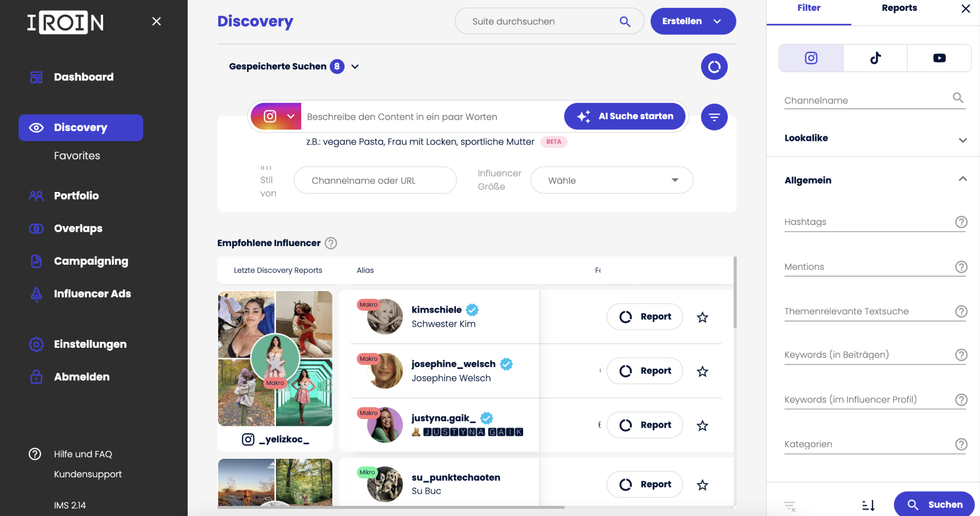Image resolution: width=980 pixels, height=516 pixels.
Task: Select Discovery in the sidebar
Action: (81, 127)
